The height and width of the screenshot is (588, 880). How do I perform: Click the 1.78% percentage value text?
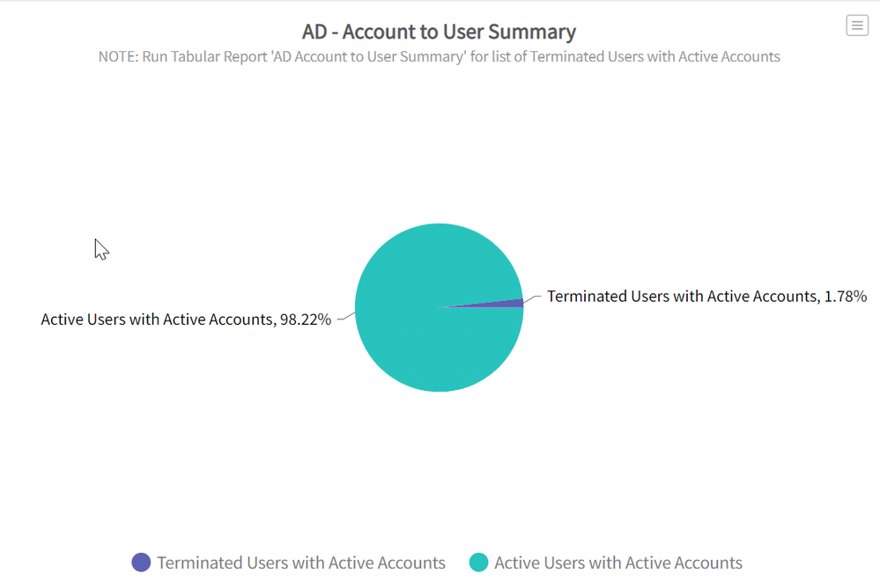846,297
